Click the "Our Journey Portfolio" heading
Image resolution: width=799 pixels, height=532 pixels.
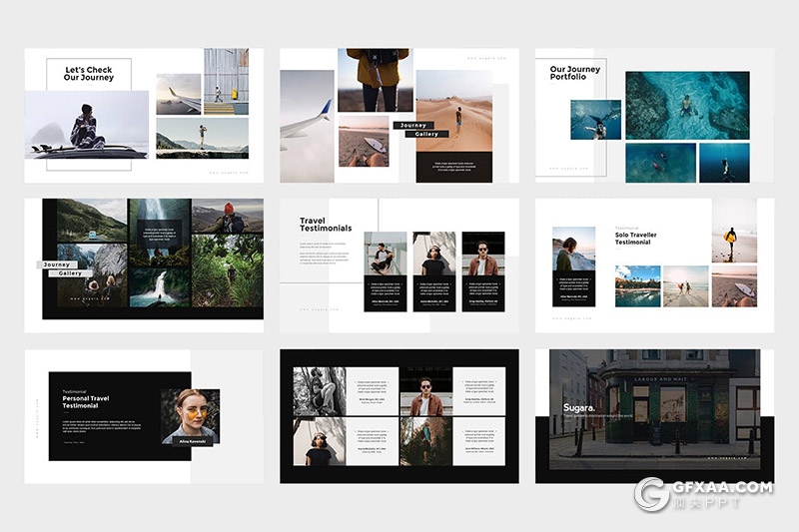[x=575, y=73]
